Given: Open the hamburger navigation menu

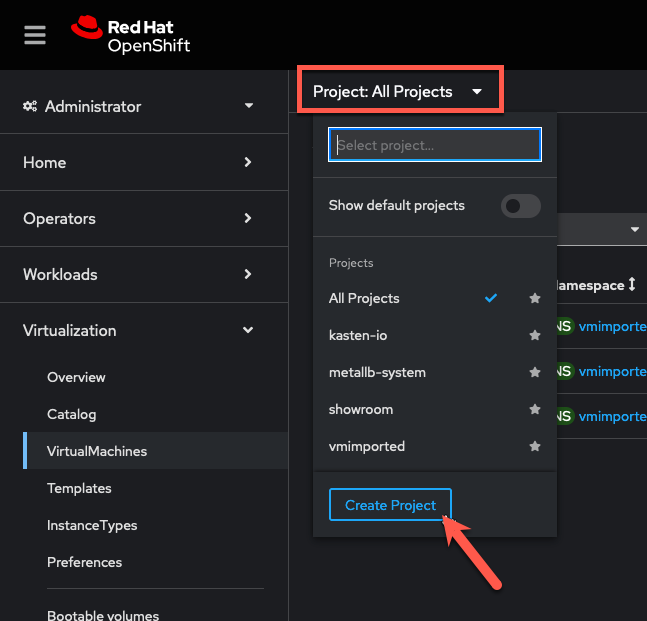Looking at the screenshot, I should pos(35,35).
